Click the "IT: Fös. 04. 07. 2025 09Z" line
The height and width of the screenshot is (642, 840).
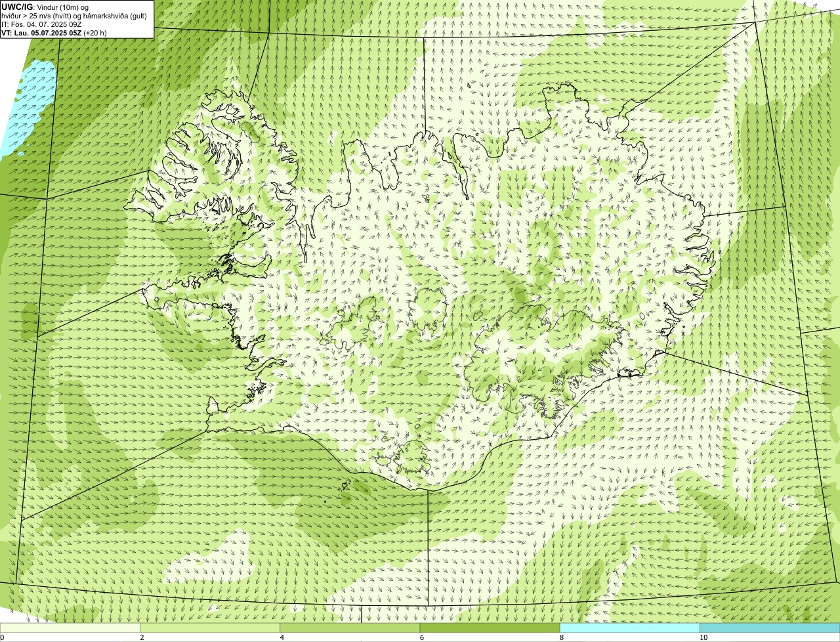[x=41, y=24]
